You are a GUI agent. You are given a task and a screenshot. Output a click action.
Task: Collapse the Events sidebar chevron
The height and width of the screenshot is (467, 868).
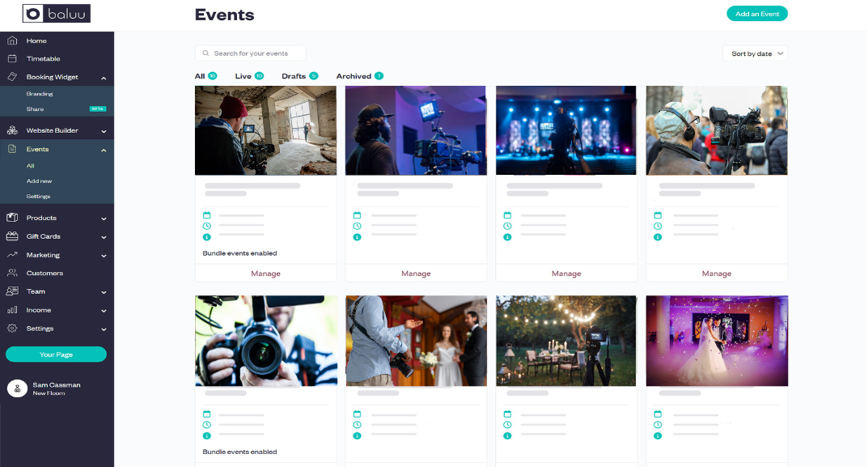(x=104, y=150)
